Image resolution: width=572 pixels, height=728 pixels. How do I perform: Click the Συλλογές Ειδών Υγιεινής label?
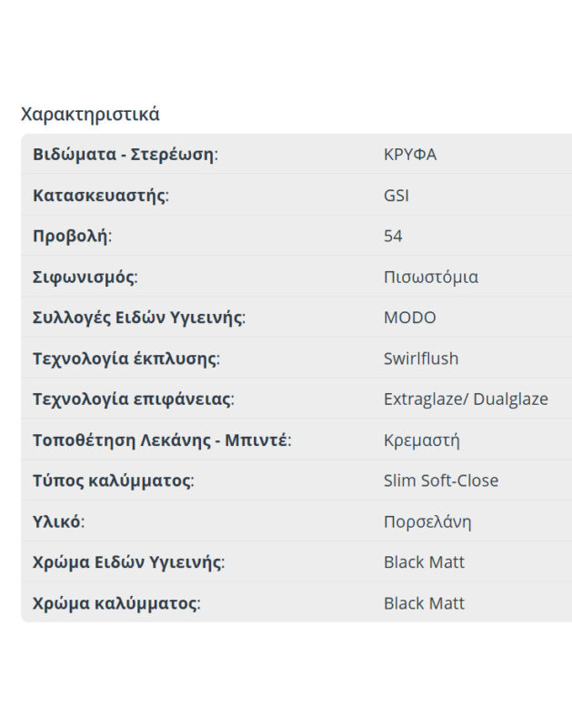139,318
